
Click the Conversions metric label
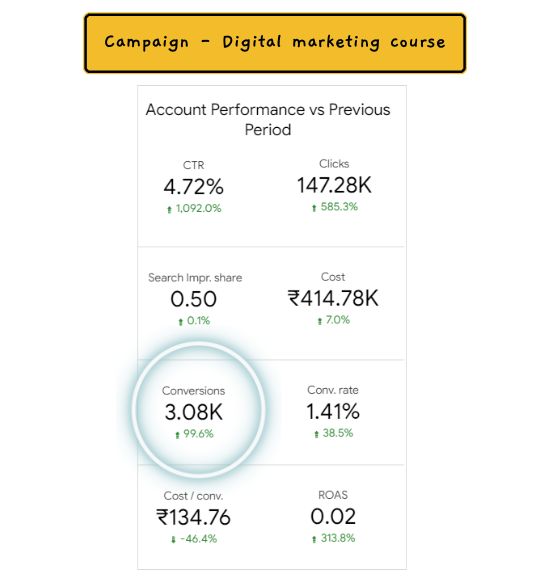click(x=194, y=390)
